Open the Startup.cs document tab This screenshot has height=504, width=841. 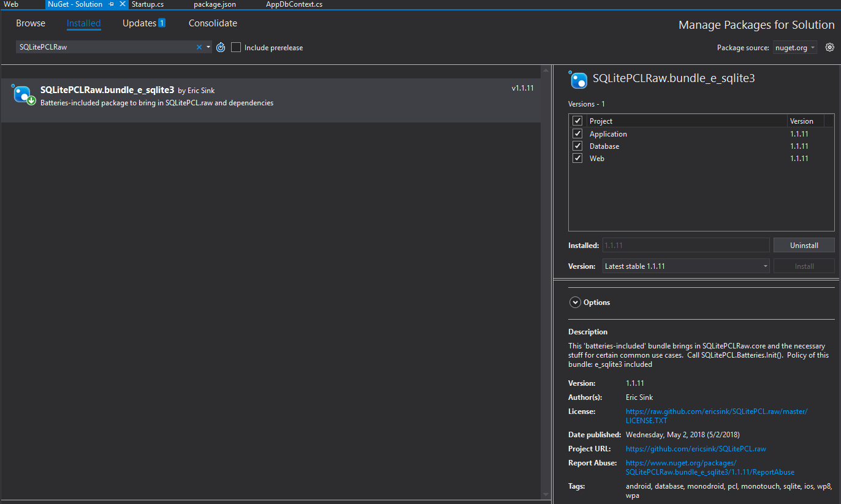pyautogui.click(x=148, y=4)
